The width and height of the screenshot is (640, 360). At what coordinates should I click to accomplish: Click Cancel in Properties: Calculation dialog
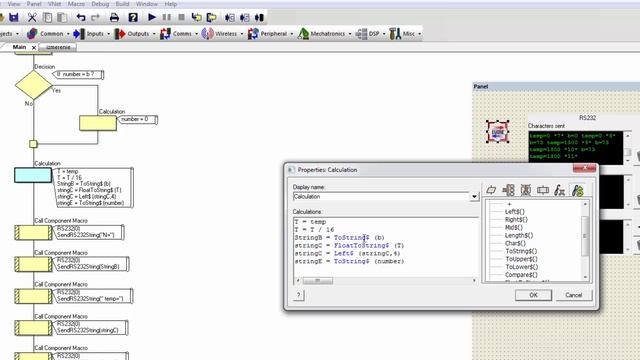573,295
